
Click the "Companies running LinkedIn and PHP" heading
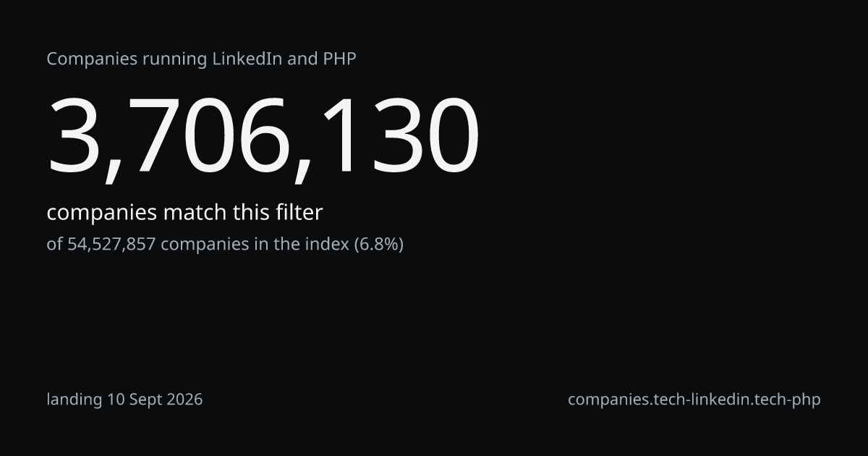(x=201, y=59)
